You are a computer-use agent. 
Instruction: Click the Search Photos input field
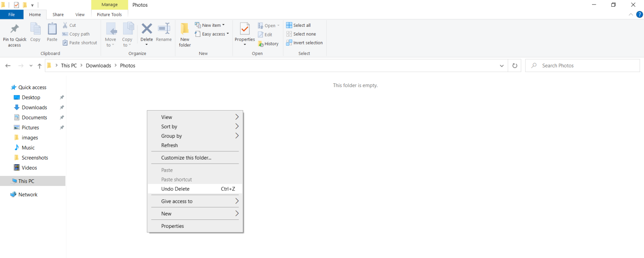583,66
